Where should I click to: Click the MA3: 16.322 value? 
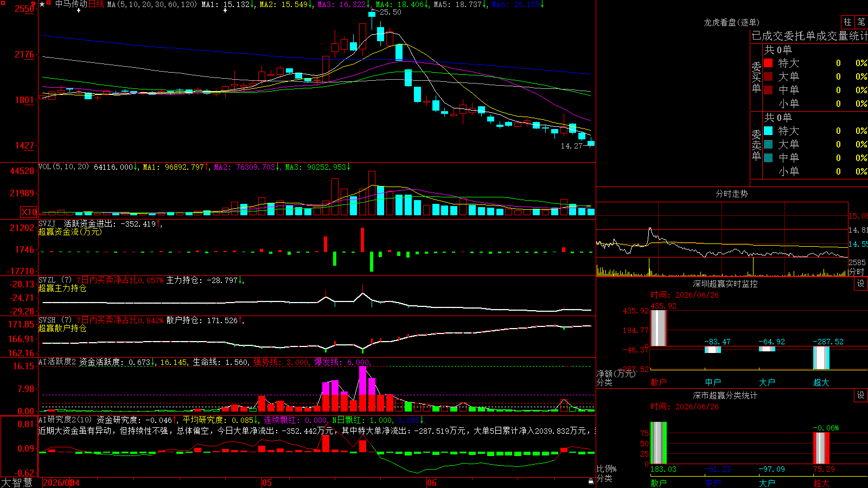[342, 4]
